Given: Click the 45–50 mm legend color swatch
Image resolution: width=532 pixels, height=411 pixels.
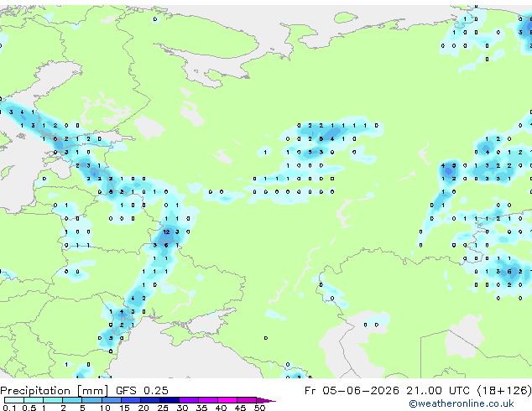Looking at the screenshot, I should pos(247,400).
